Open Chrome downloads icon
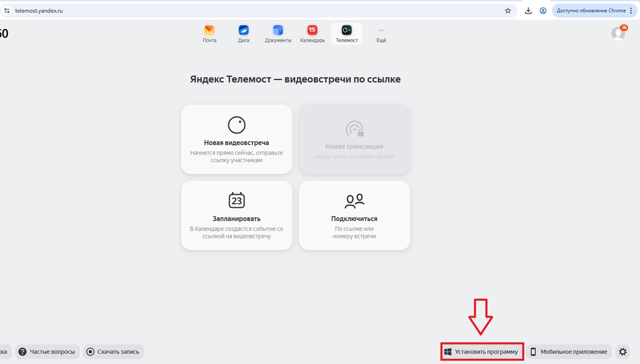640x364 pixels. click(x=528, y=11)
